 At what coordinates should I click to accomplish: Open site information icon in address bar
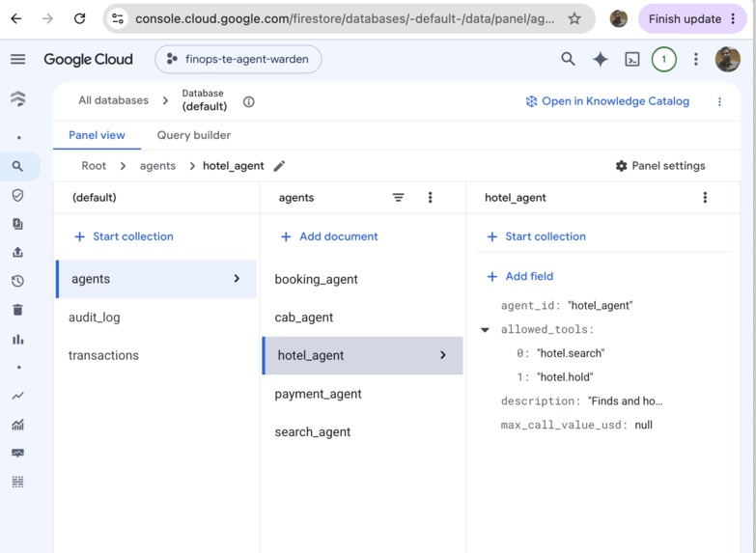[118, 18]
